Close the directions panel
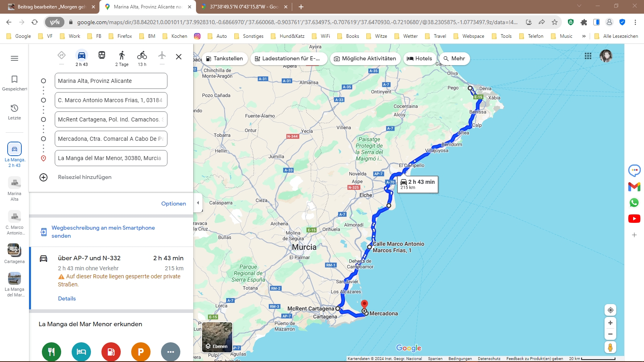This screenshot has width=644, height=362. click(179, 57)
